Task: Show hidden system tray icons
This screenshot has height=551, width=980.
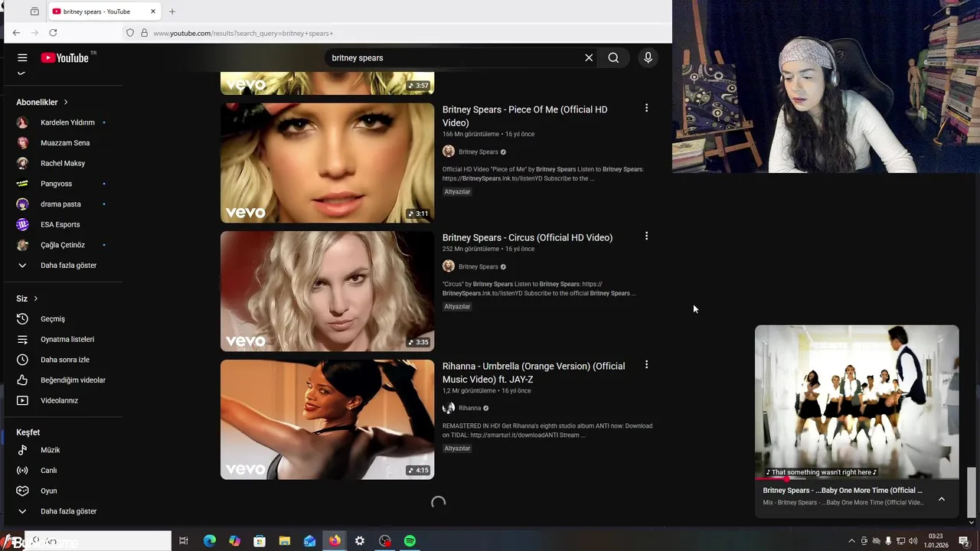Action: (x=851, y=541)
